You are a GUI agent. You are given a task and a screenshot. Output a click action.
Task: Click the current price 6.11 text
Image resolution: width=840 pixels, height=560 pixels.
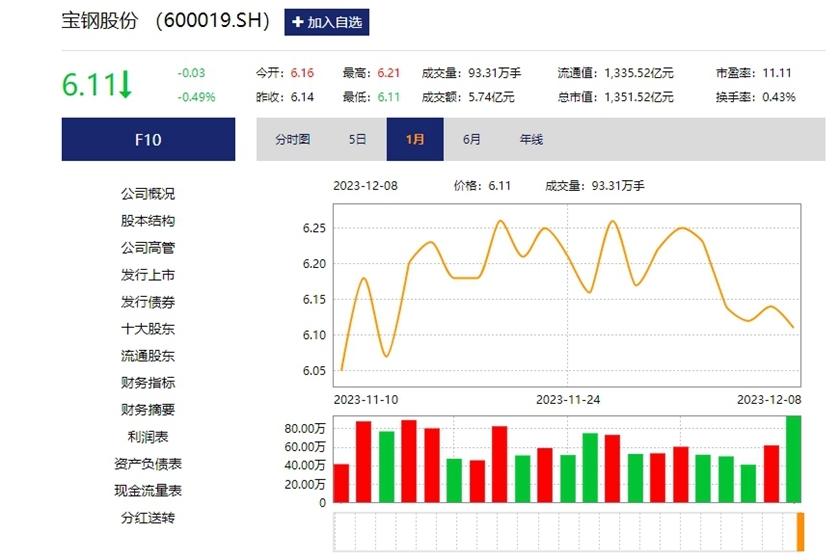[89, 85]
